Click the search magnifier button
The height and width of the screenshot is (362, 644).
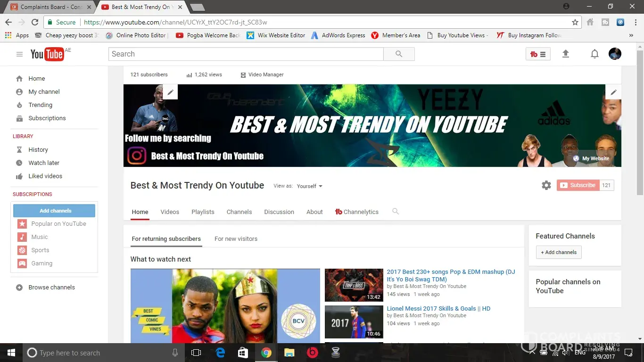[399, 54]
